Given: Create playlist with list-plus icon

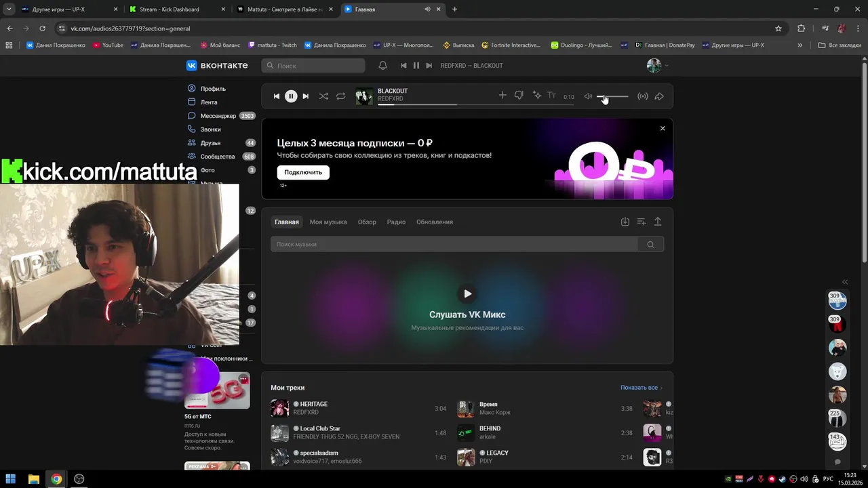Looking at the screenshot, I should click(x=642, y=222).
